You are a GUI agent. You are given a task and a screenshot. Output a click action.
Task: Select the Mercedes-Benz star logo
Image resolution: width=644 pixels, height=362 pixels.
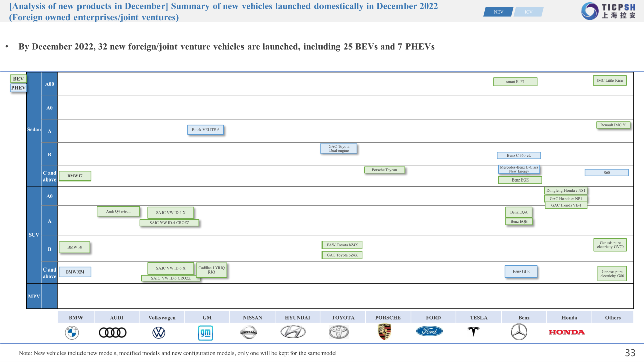point(518,332)
